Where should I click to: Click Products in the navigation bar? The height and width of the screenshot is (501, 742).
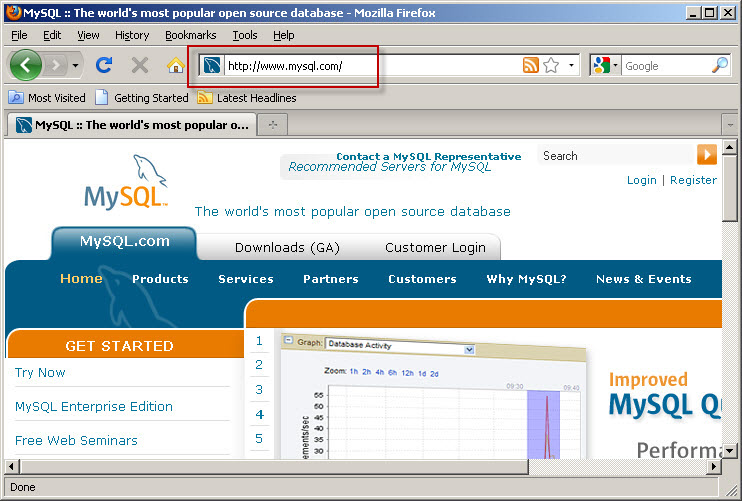pyautogui.click(x=160, y=279)
